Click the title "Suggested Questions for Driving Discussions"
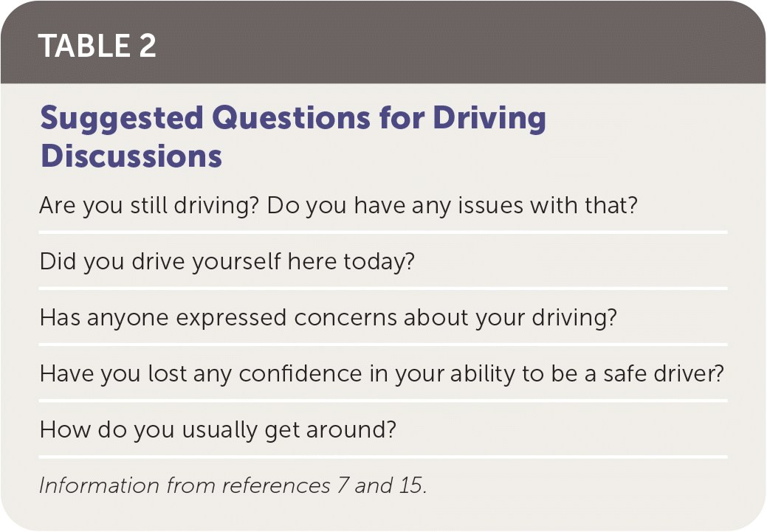767x532 pixels. pyautogui.click(x=292, y=137)
